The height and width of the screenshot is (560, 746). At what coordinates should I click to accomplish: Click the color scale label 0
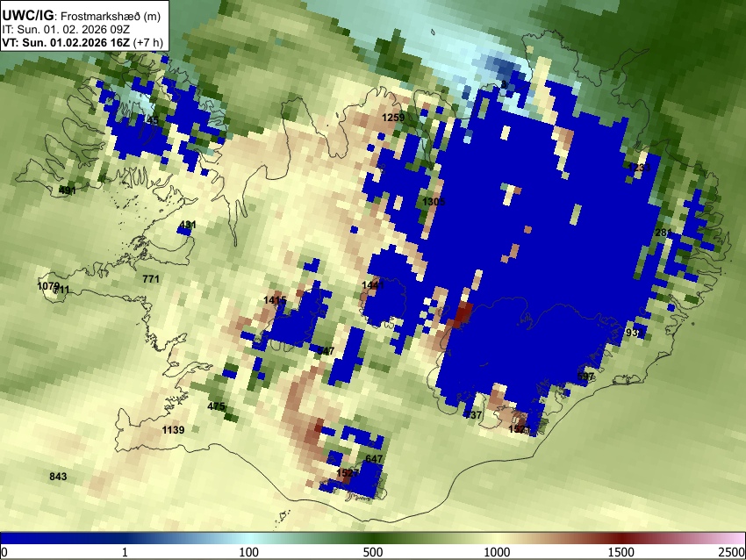(x=4, y=552)
